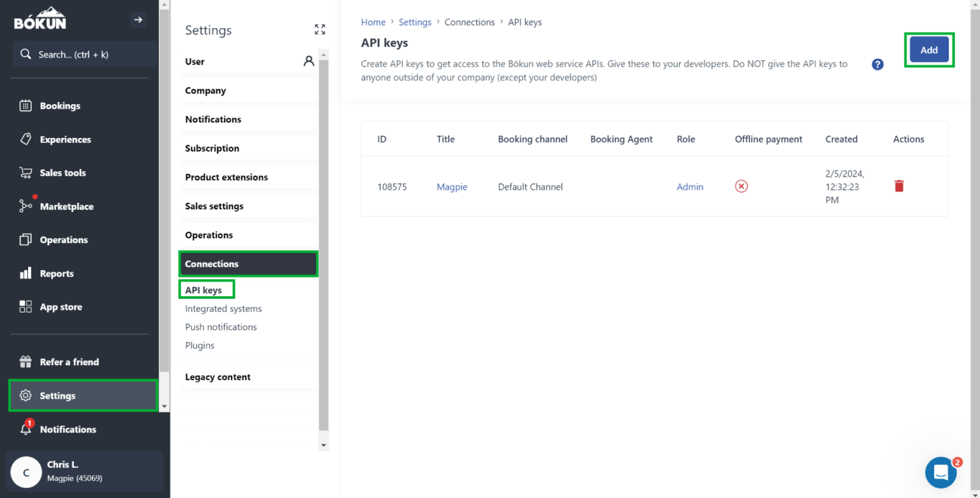Click the Search input field
The image size is (980, 498).
click(x=84, y=54)
